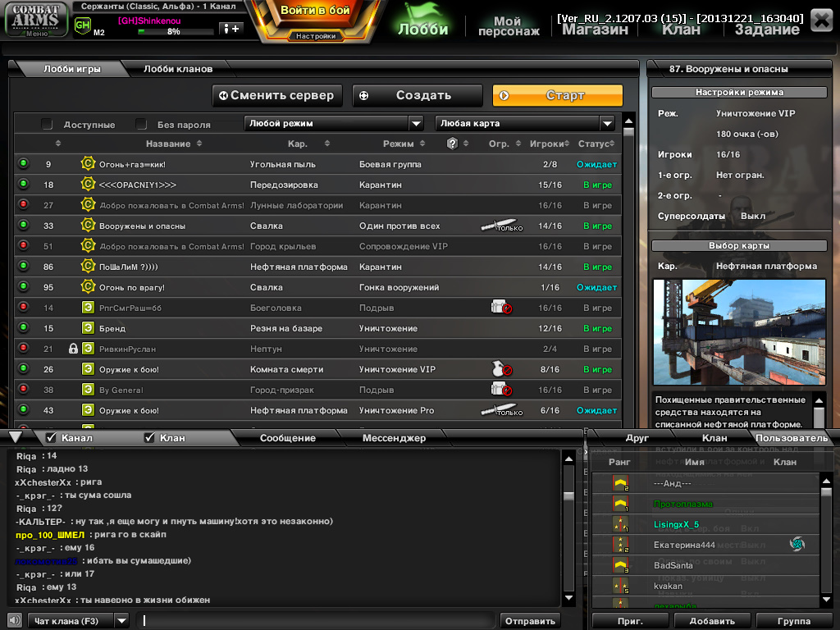Toggle the chat sound speaker icon
840x630 pixels.
pyautogui.click(x=15, y=620)
